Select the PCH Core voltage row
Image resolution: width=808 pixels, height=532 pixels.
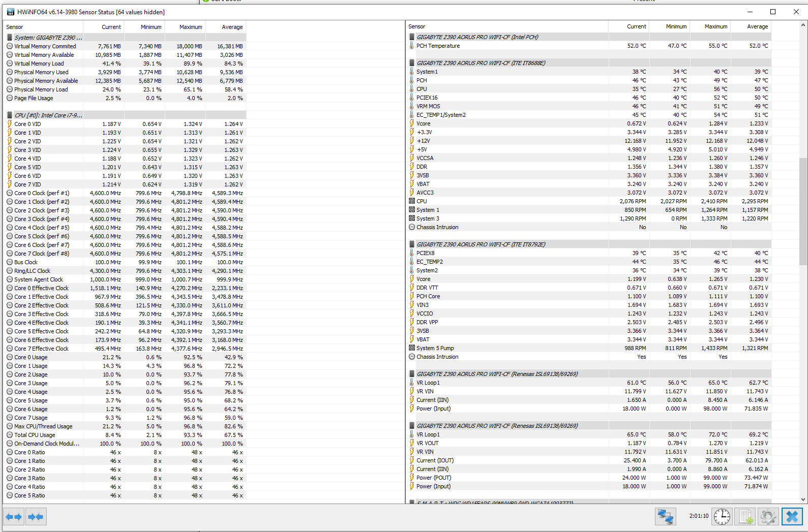(x=589, y=296)
